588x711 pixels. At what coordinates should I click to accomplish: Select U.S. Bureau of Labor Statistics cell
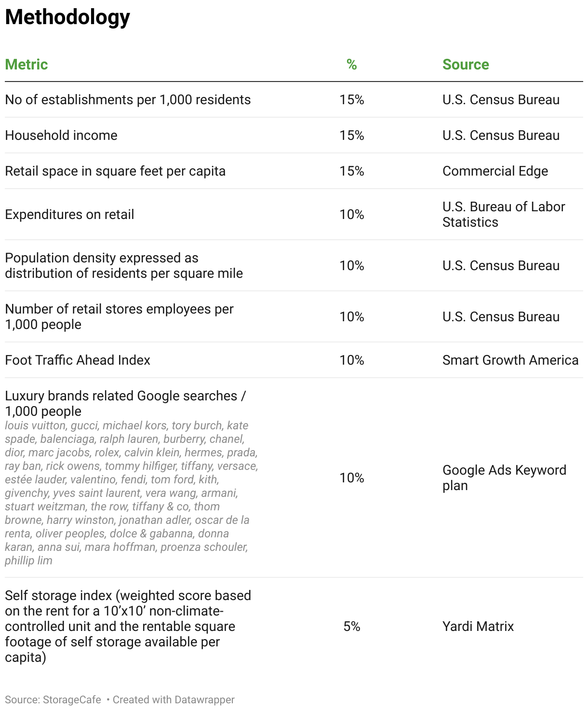click(x=504, y=214)
